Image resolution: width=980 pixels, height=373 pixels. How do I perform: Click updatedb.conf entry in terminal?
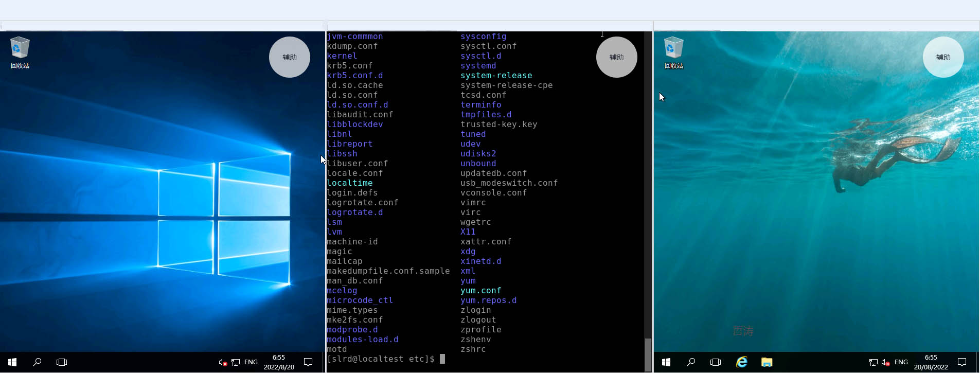pyautogui.click(x=494, y=173)
